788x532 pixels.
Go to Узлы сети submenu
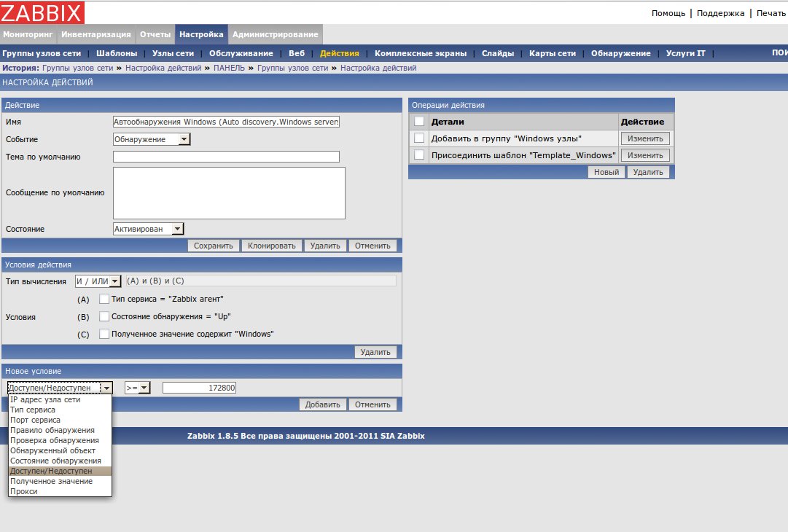pyautogui.click(x=173, y=53)
